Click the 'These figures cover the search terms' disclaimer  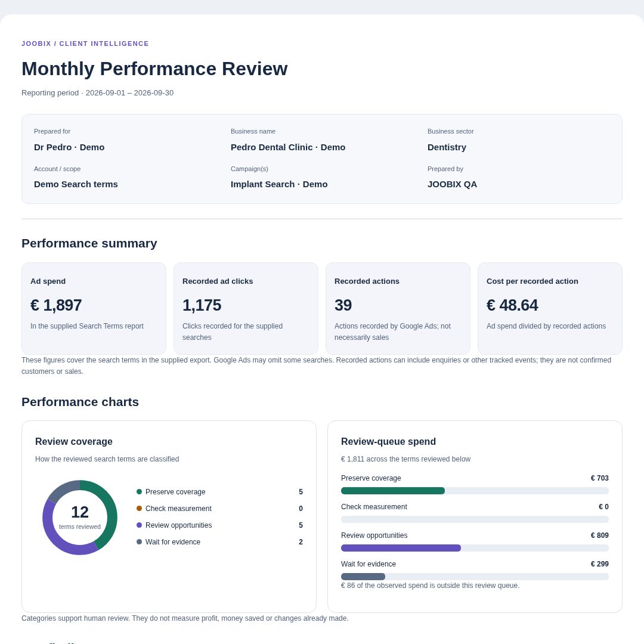316,366
